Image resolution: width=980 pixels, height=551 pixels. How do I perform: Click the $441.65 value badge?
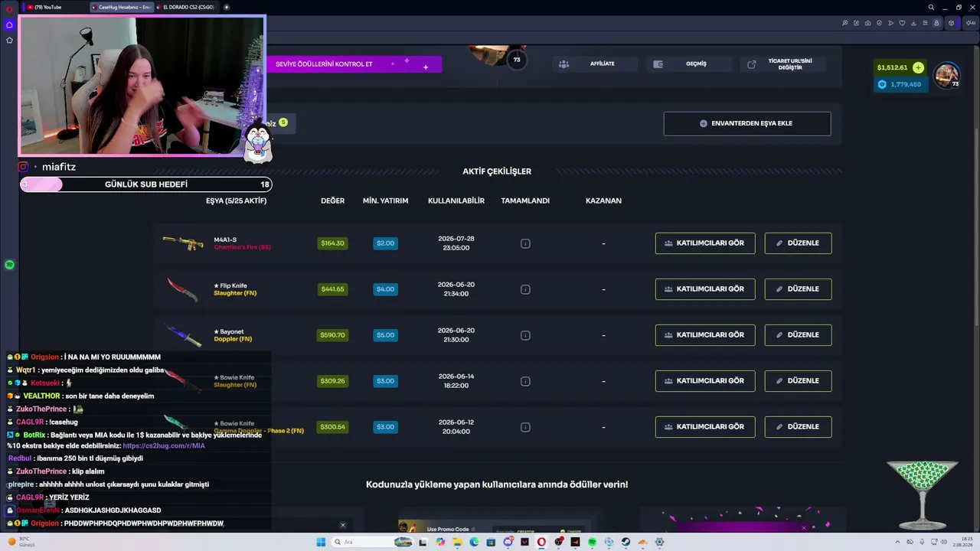pyautogui.click(x=332, y=289)
